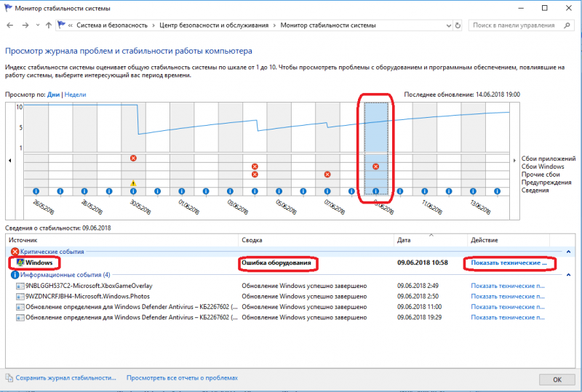Open the Система и безопасность breadcrumb
This screenshot has height=392, width=582.
click(x=112, y=25)
